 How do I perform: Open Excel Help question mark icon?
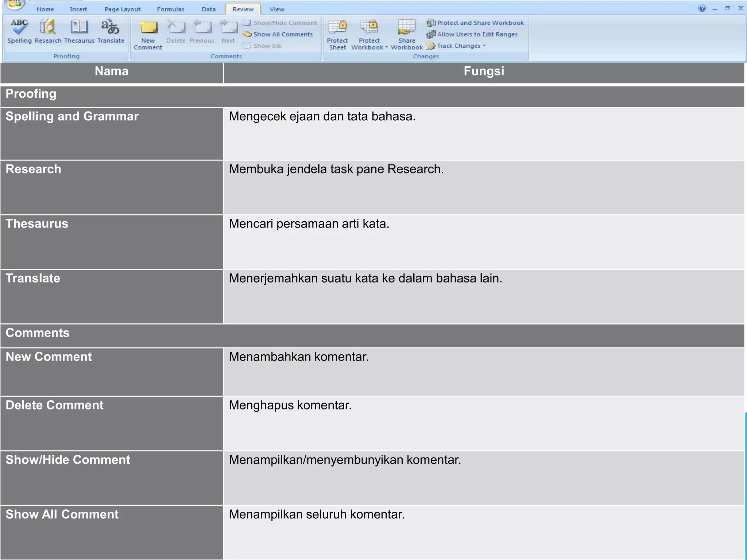[x=702, y=8]
